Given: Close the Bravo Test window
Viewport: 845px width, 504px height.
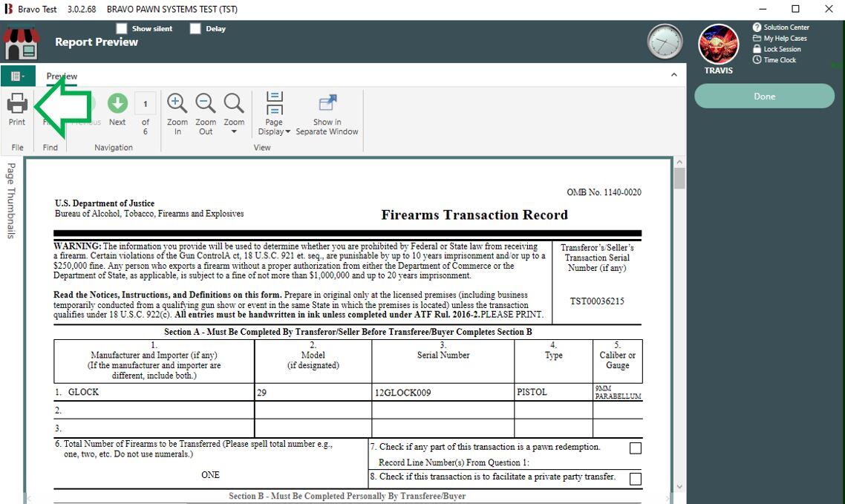Looking at the screenshot, I should tap(829, 9).
